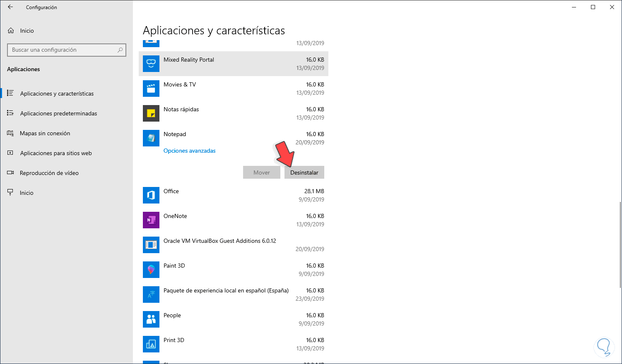622x364 pixels.
Task: Select Movies & TV in the list
Action: coord(234,89)
